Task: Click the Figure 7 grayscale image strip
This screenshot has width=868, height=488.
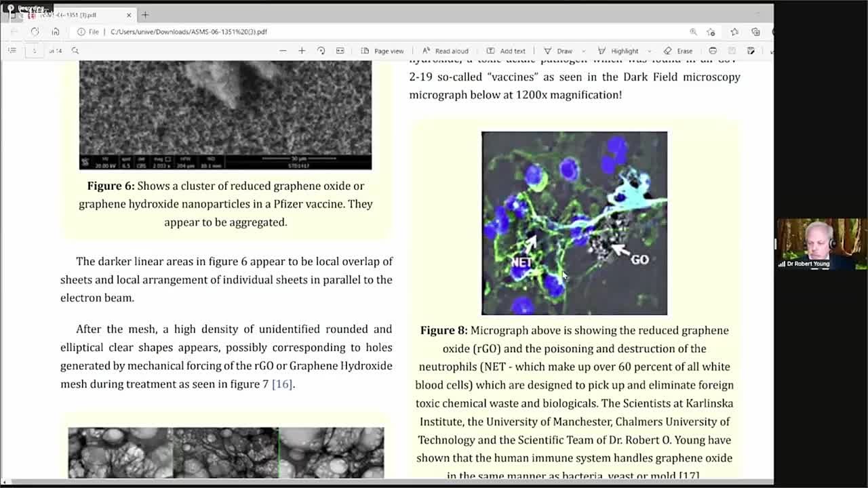Action: point(226,453)
